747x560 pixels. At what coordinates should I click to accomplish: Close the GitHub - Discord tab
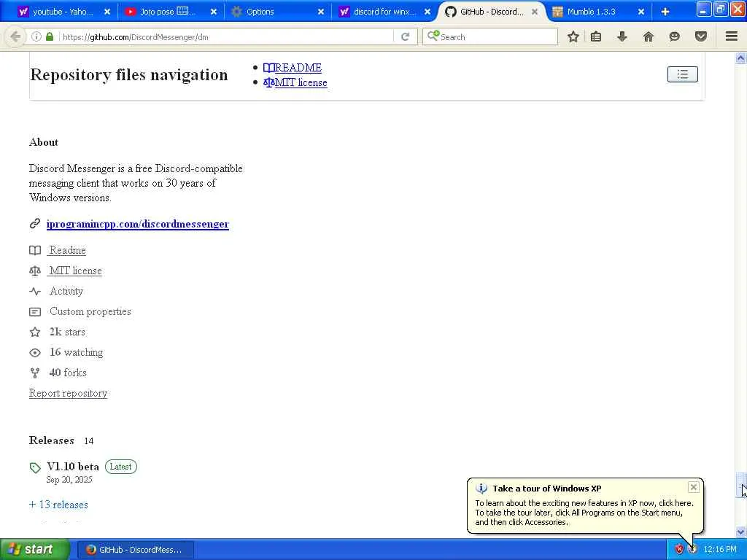[x=535, y=12]
